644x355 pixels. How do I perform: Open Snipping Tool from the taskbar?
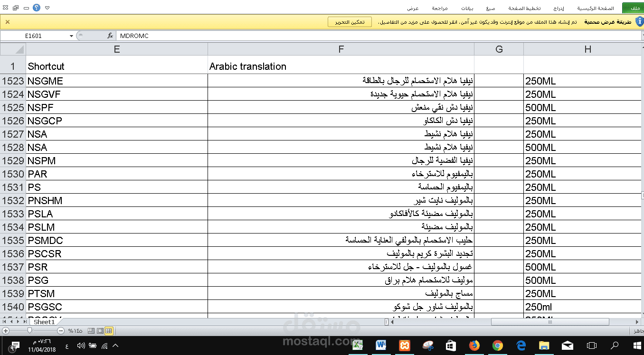(x=428, y=346)
